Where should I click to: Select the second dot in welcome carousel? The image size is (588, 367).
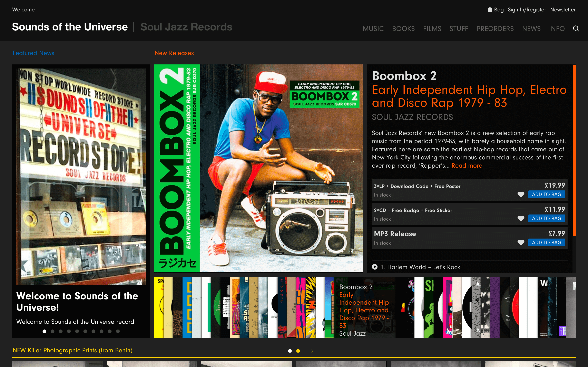pos(52,331)
